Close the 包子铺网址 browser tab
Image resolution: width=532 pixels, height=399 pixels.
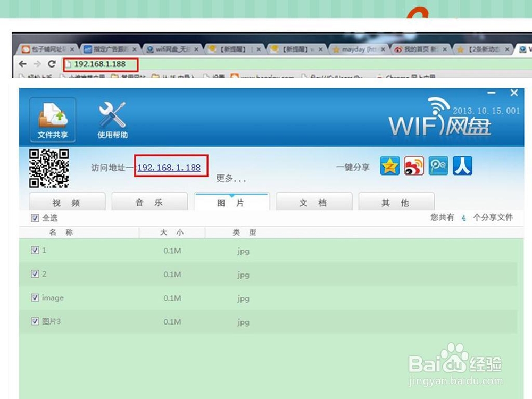(x=72, y=49)
